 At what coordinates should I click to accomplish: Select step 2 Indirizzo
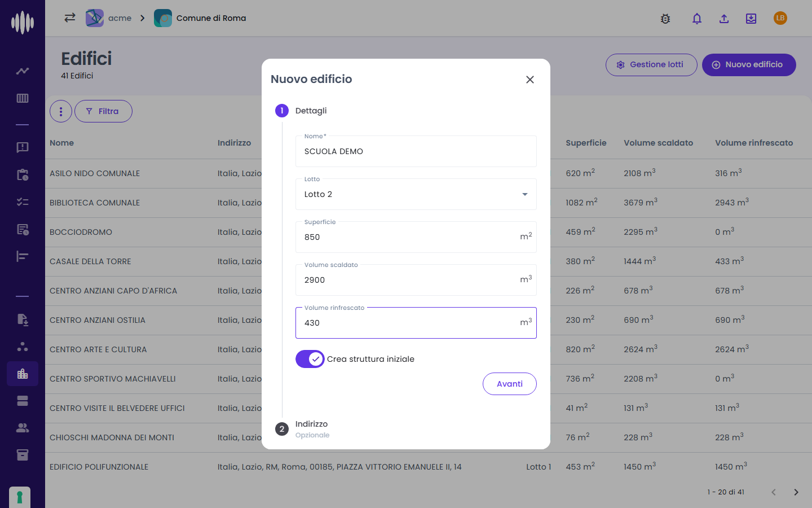coord(302,429)
